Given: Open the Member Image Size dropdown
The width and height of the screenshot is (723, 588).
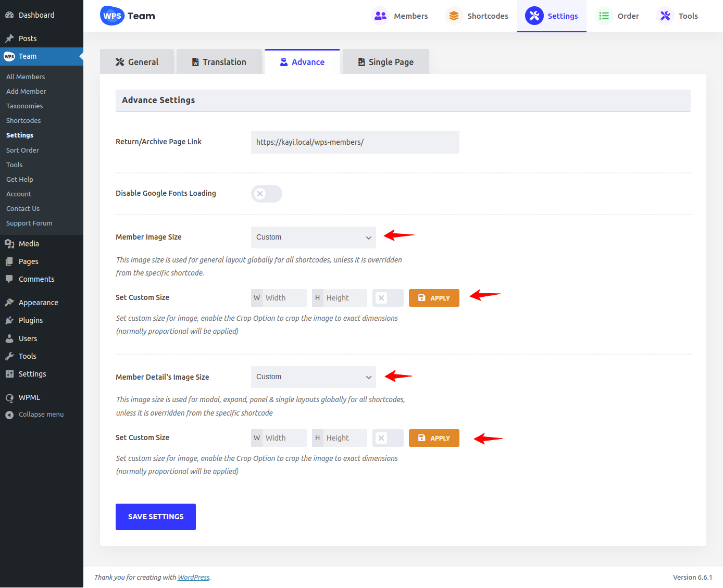Looking at the screenshot, I should [x=313, y=237].
